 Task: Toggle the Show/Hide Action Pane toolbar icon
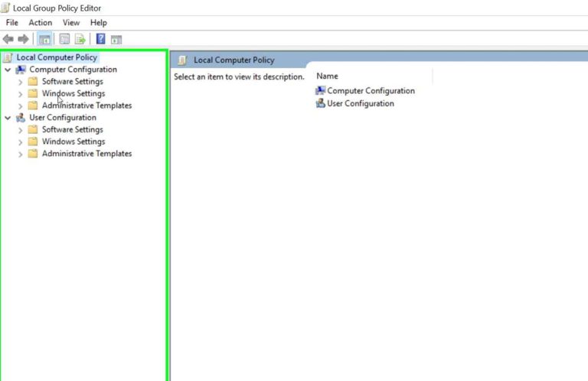116,39
